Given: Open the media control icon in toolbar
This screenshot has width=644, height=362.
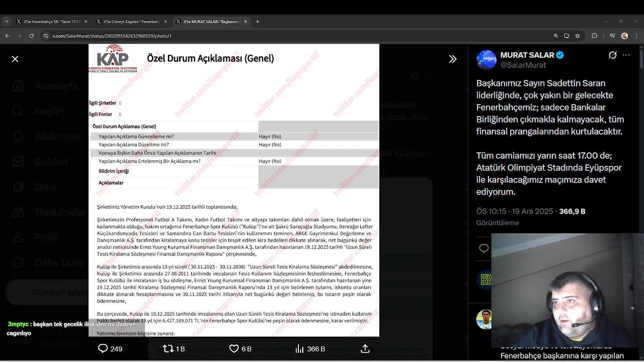Looking at the screenshot, I should point(612,36).
